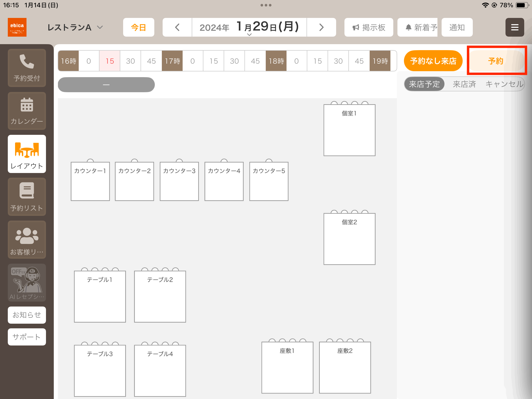Select table 個室1
Image resolution: width=532 pixels, height=399 pixels.
(349, 130)
